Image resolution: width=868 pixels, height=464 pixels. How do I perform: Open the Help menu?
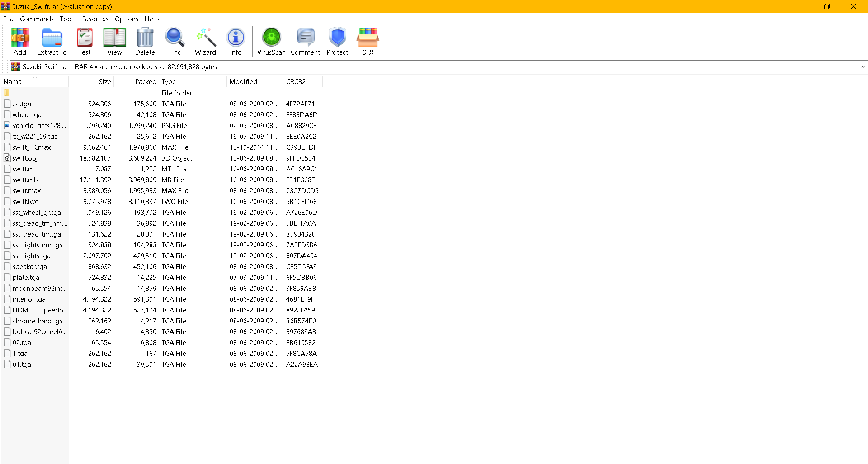[151, 19]
